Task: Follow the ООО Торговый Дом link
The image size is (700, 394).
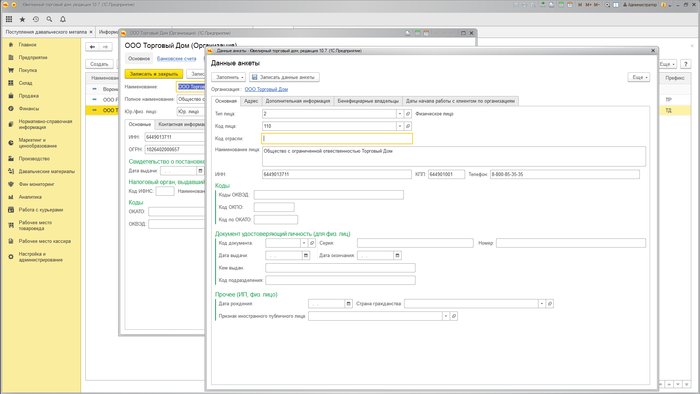Action: tap(266, 89)
